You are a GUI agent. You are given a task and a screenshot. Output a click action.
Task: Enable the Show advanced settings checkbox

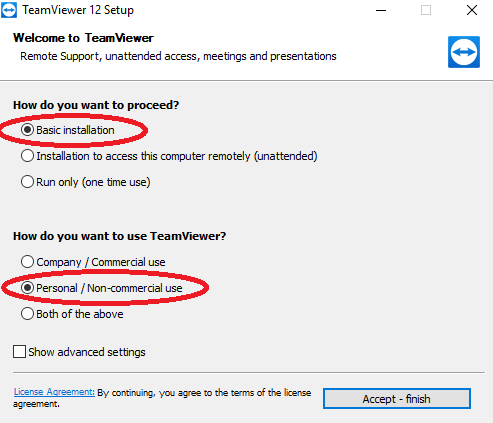click(x=79, y=352)
